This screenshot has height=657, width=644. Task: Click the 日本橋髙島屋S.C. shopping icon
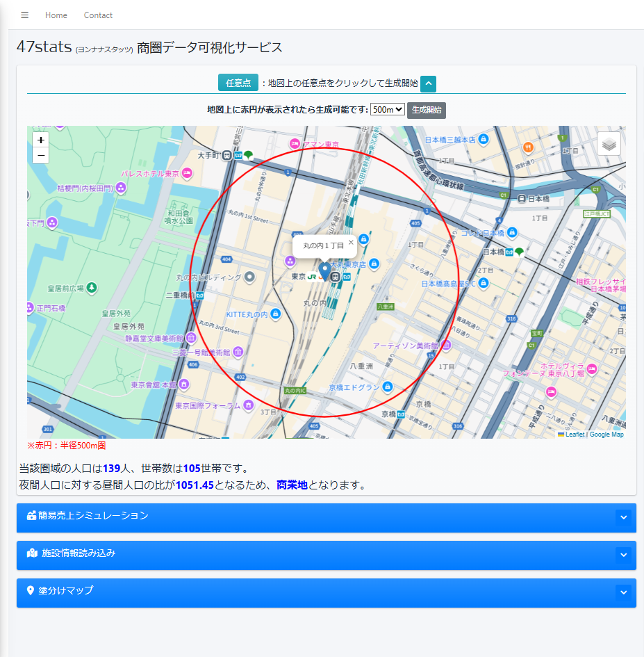484,283
